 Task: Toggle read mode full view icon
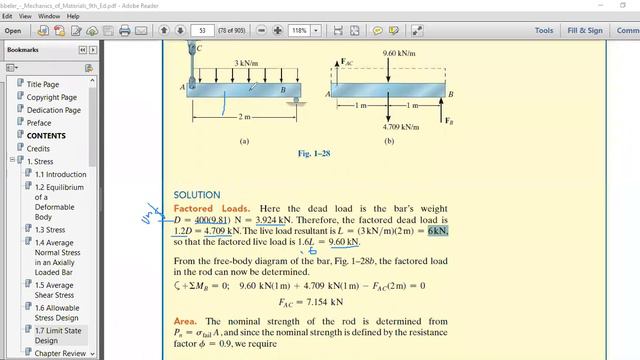417,31
